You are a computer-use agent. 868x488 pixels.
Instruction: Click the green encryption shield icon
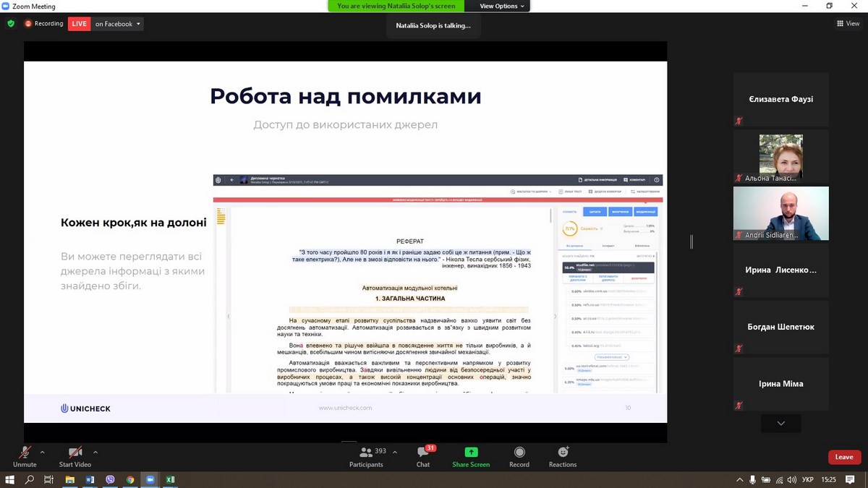tap(11, 24)
